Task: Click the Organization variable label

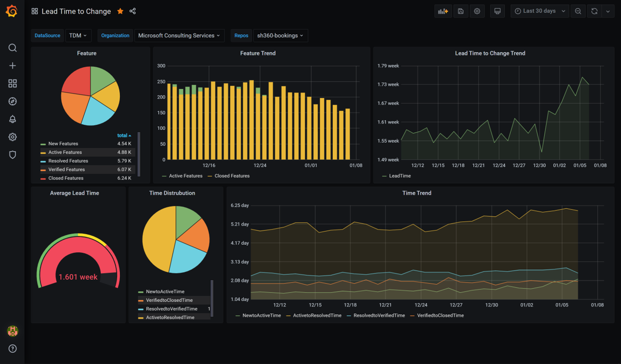Action: [115, 35]
